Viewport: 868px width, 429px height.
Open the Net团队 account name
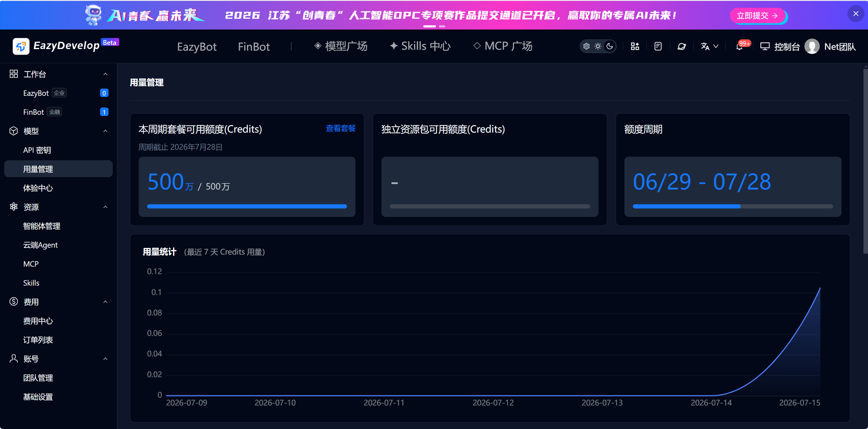(840, 46)
